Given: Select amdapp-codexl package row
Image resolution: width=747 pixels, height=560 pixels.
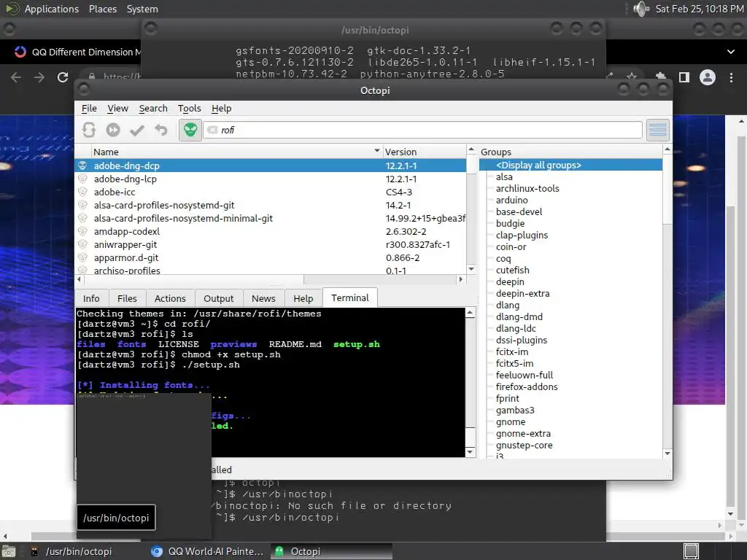Looking at the screenshot, I should (x=270, y=231).
